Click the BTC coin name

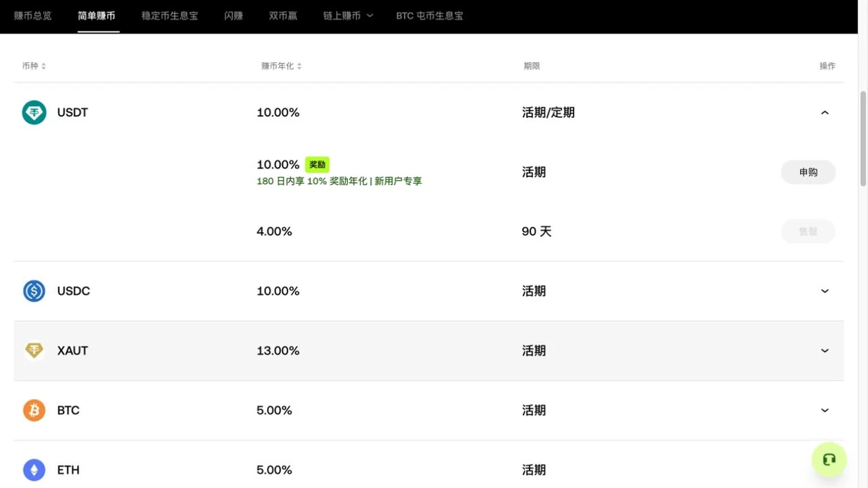pos(68,411)
